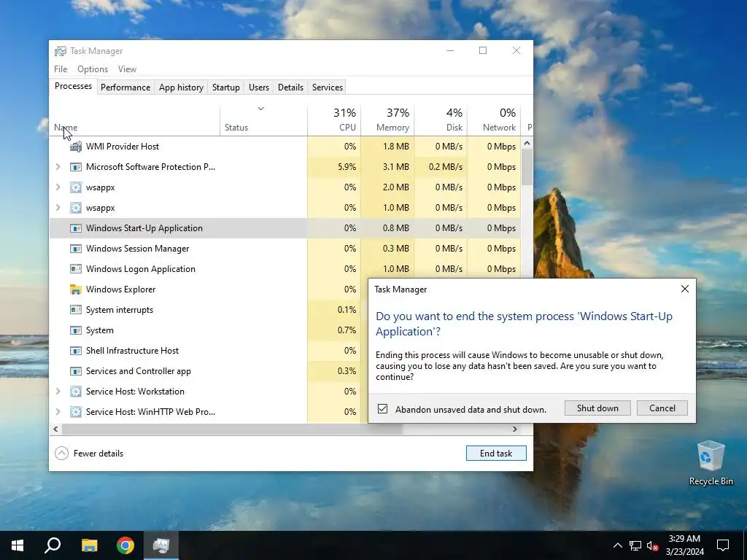Show hidden system tray icons
Image resolution: width=747 pixels, height=560 pixels.
(617, 545)
